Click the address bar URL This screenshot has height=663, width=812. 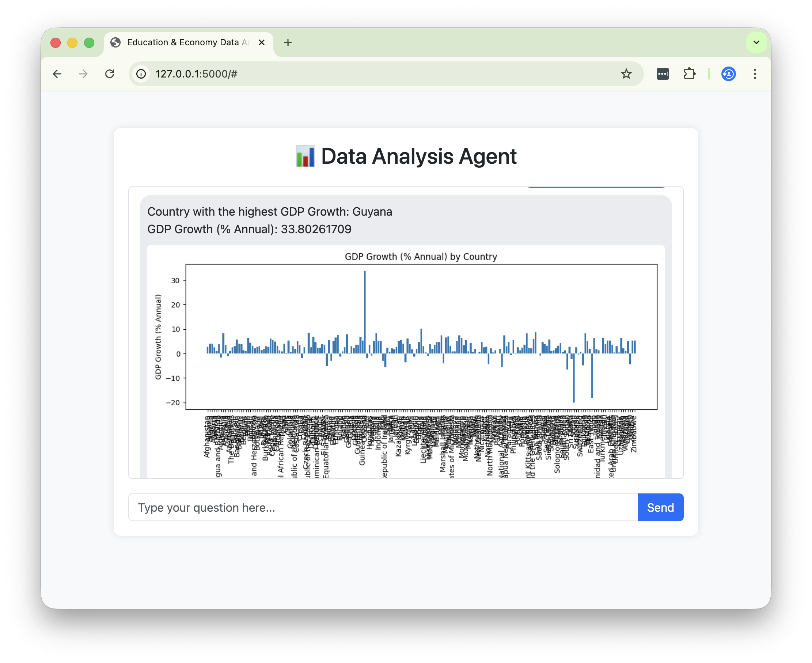tap(196, 74)
